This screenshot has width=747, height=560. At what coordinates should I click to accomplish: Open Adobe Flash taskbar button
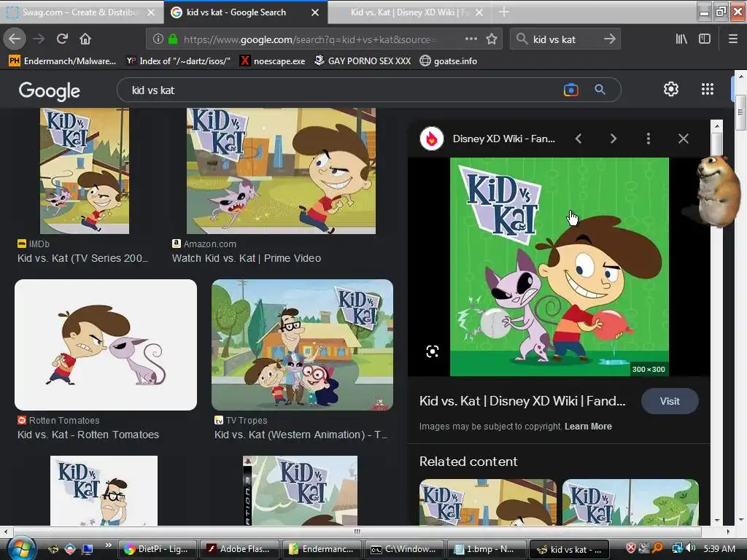(239, 549)
